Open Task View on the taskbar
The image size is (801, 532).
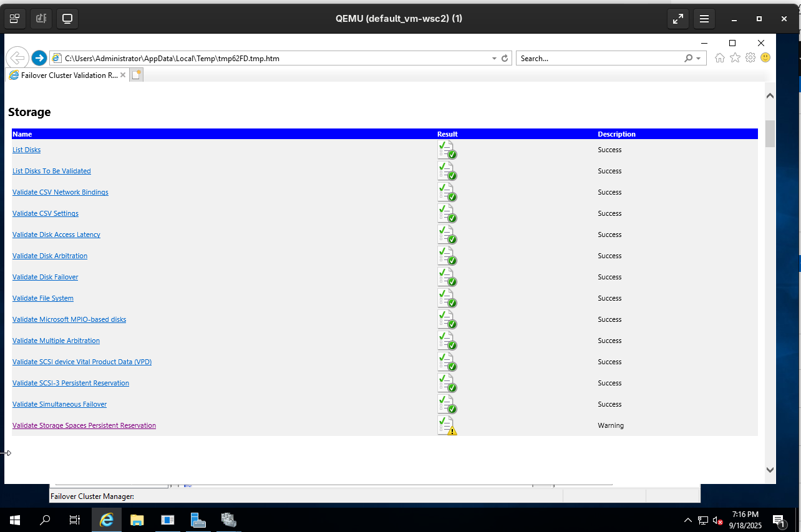[75, 520]
